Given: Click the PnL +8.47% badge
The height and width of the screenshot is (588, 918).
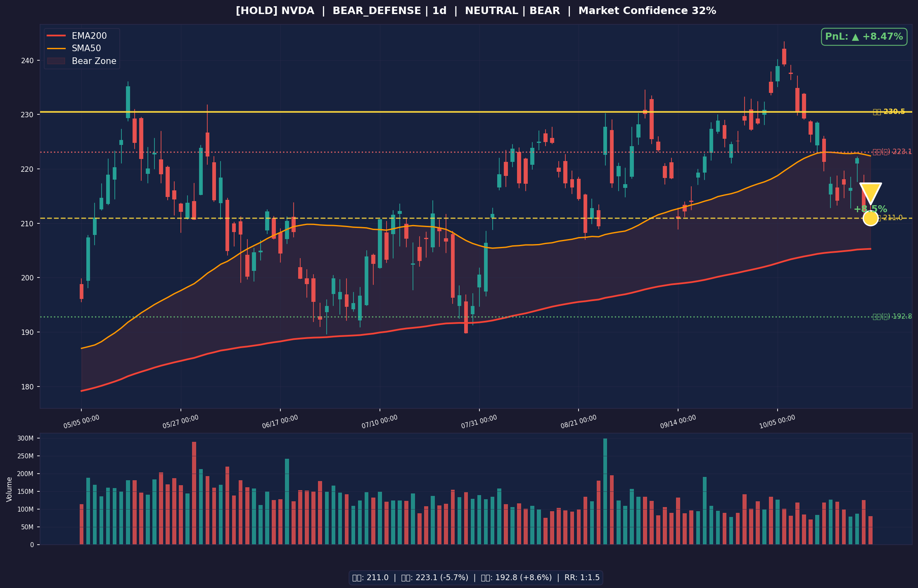Looking at the screenshot, I should [864, 37].
